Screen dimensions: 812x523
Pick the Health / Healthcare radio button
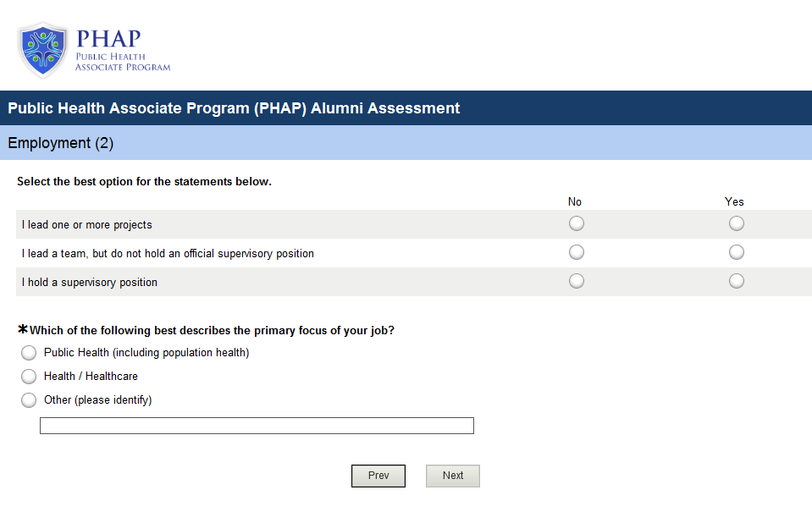pos(29,377)
